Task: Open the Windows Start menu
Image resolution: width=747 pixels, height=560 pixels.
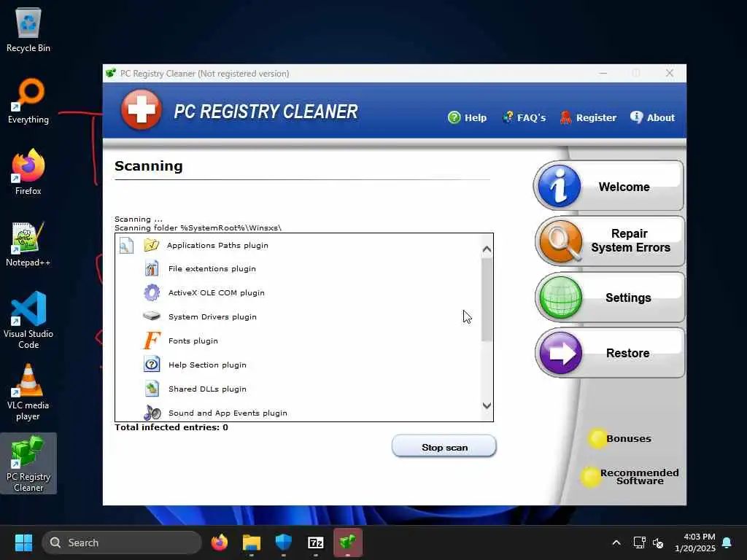Action: tap(23, 542)
